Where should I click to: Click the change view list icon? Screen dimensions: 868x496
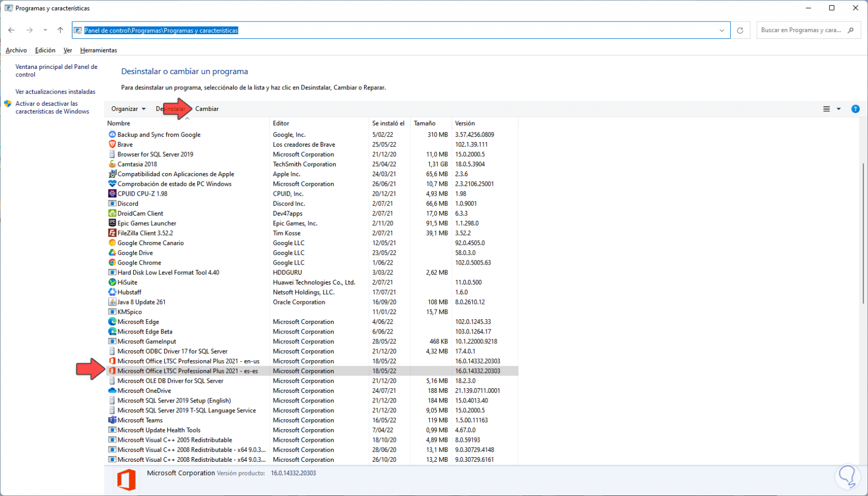point(826,109)
